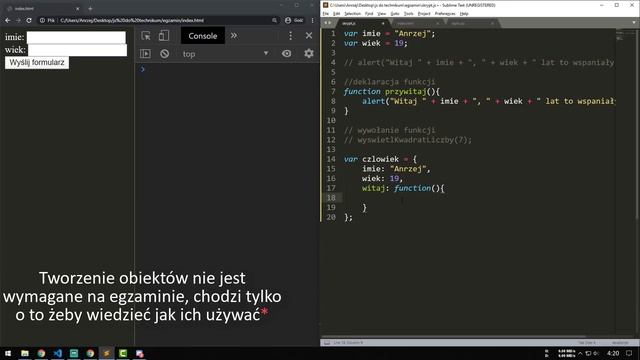Focus the wiek text input field
This screenshot has height=360, width=640.
tap(78, 50)
